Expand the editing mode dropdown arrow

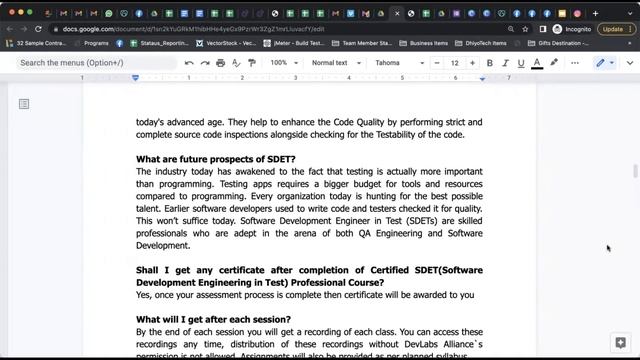click(x=611, y=63)
